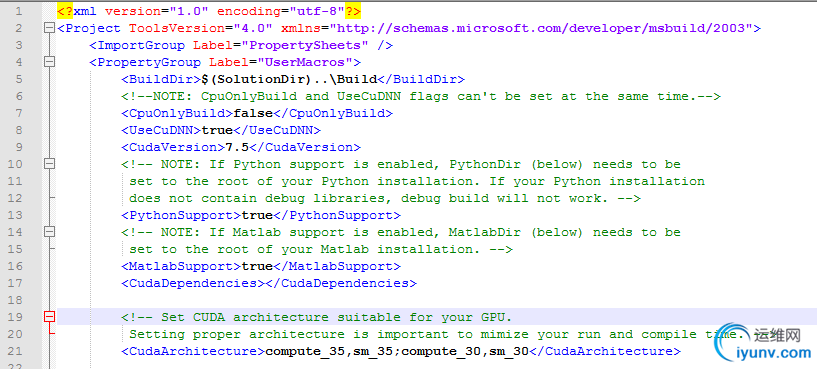
Task: Click the ImportGroup PropertySheets label value
Action: (x=305, y=45)
